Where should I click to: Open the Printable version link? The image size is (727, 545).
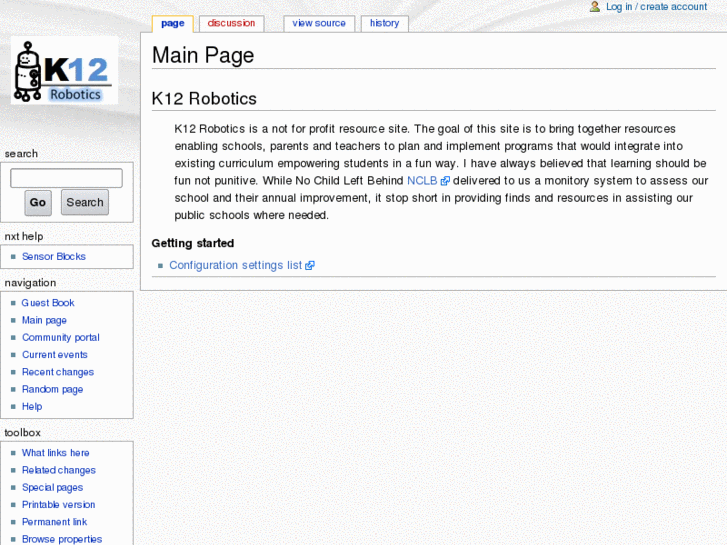58,505
